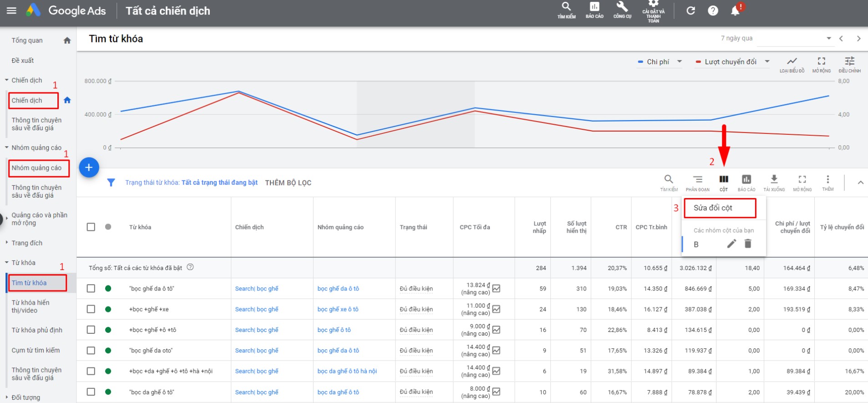The width and height of the screenshot is (868, 403).
Task: Click the Từ khóa column header to sort
Action: pyautogui.click(x=140, y=227)
